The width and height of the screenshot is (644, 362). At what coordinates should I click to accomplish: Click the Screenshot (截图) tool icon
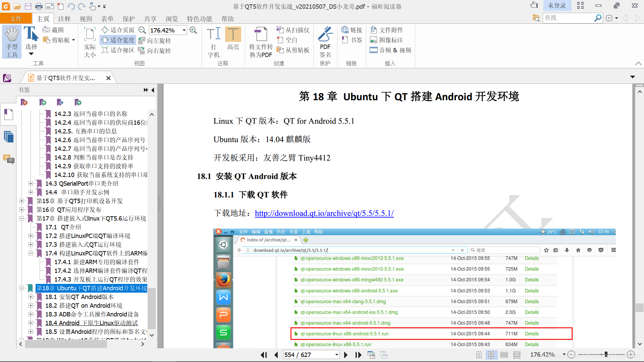[x=46, y=30]
